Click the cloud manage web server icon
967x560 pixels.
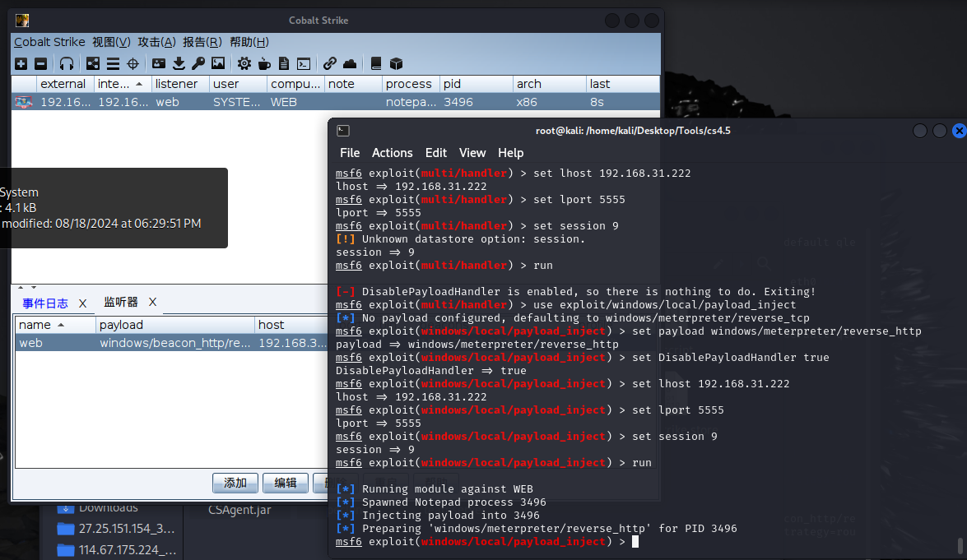click(x=350, y=63)
